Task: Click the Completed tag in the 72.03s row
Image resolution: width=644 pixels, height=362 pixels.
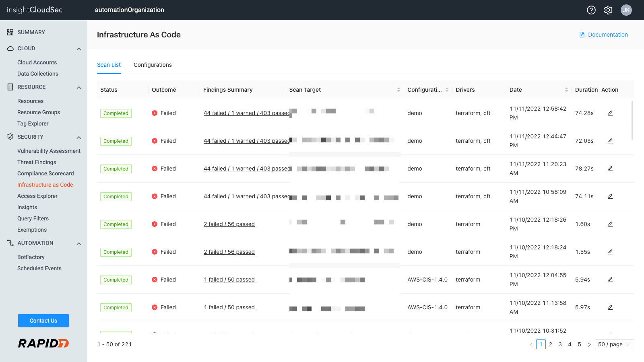Action: pyautogui.click(x=116, y=141)
